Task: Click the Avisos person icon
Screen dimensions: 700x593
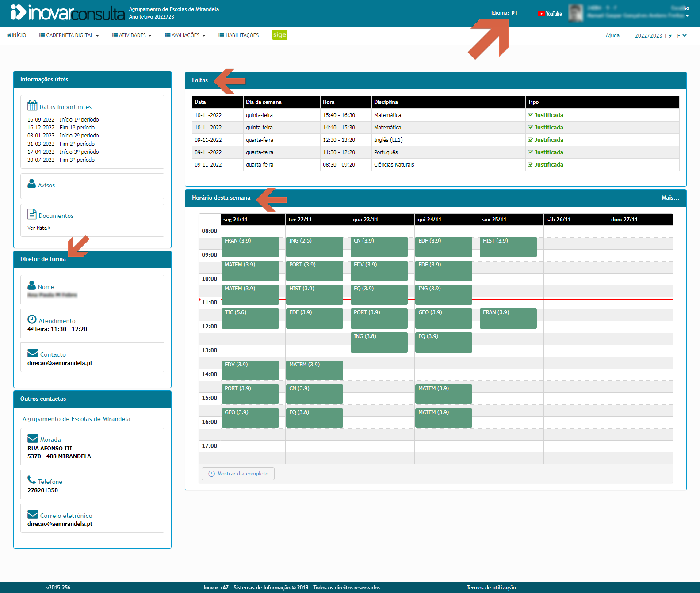Action: [31, 184]
